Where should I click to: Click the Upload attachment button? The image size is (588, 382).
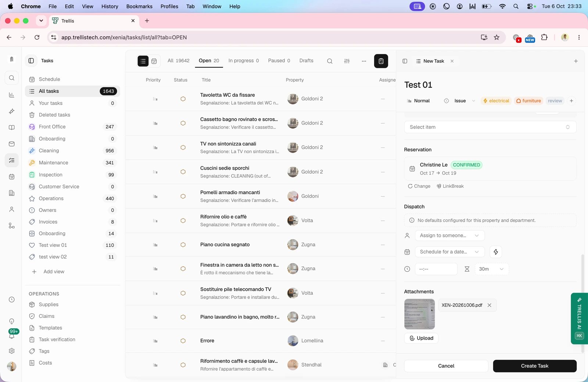pyautogui.click(x=421, y=338)
